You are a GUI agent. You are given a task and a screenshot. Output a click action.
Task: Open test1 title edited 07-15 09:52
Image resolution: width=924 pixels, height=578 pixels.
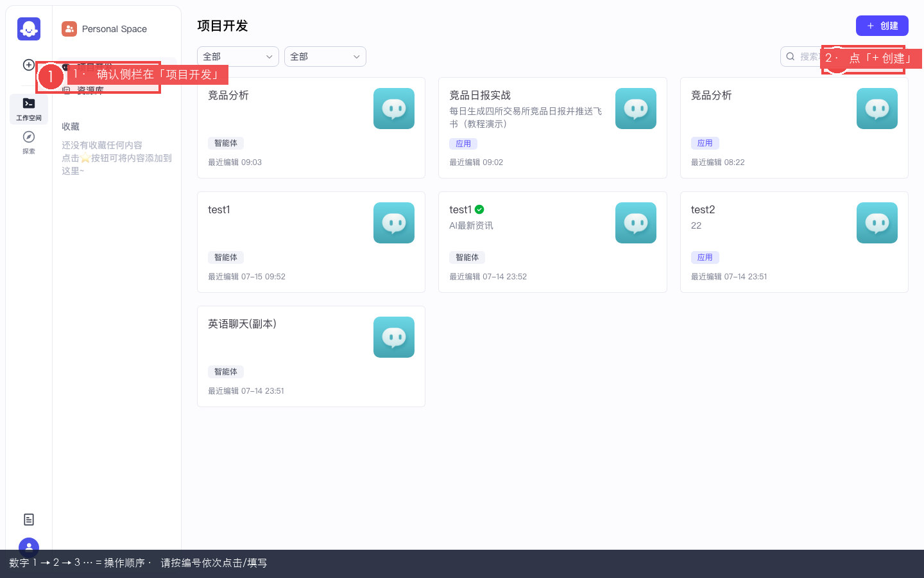tap(219, 209)
